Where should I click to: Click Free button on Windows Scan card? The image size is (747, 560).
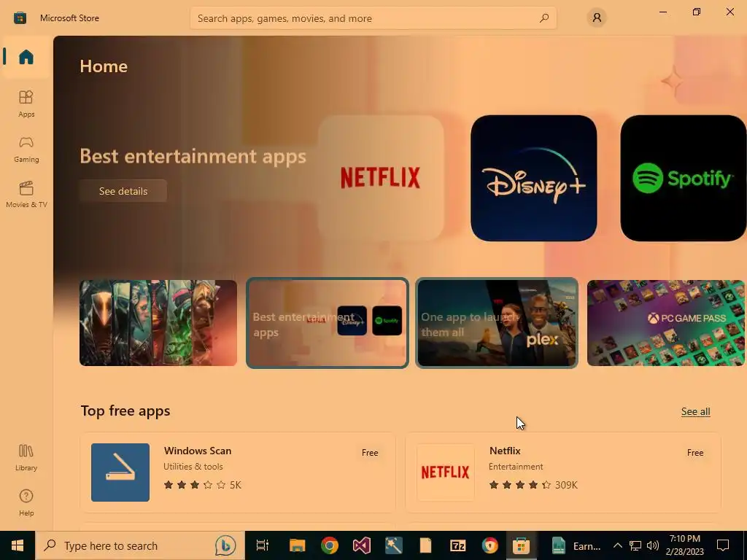[x=370, y=453]
